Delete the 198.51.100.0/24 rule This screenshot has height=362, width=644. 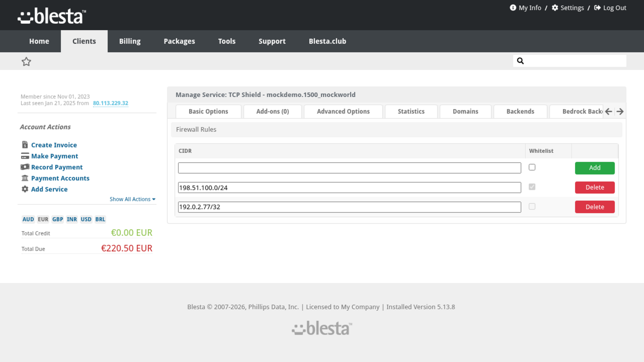click(x=595, y=187)
